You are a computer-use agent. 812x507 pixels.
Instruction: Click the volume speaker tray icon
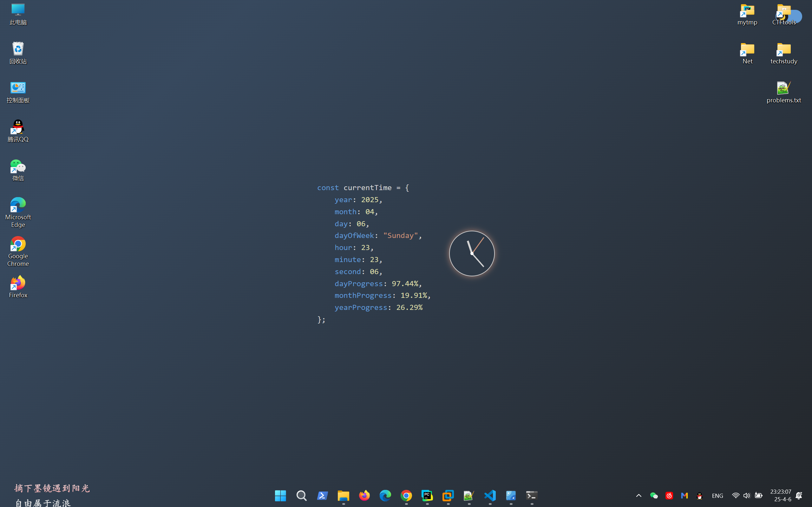[747, 495]
